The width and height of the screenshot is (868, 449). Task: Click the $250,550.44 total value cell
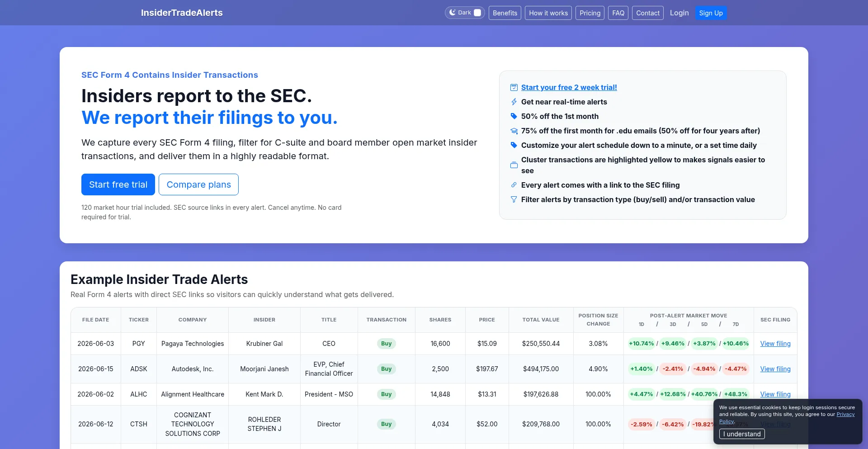(541, 344)
